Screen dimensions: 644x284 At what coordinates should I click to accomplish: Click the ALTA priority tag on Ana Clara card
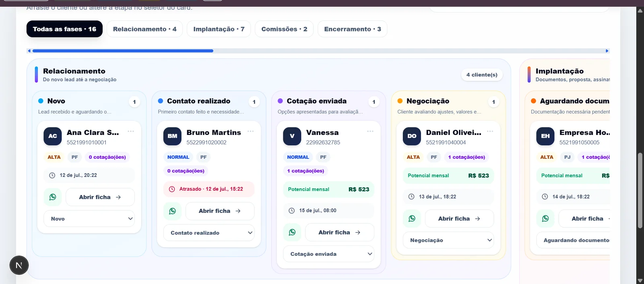pyautogui.click(x=54, y=157)
